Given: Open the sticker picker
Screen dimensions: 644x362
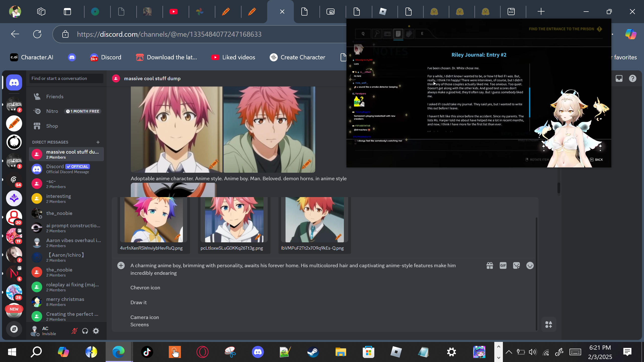Looking at the screenshot, I should click(516, 265).
